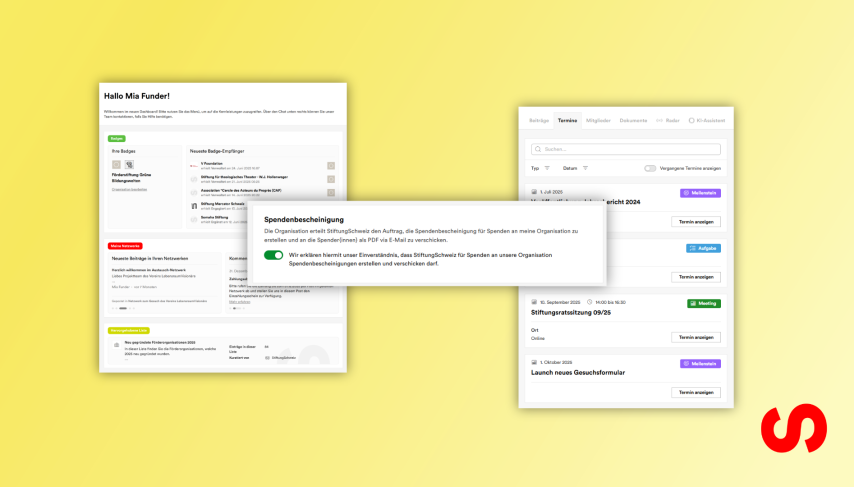The width and height of the screenshot is (854, 487).
Task: Click the Suchen search input field
Action: (625, 149)
